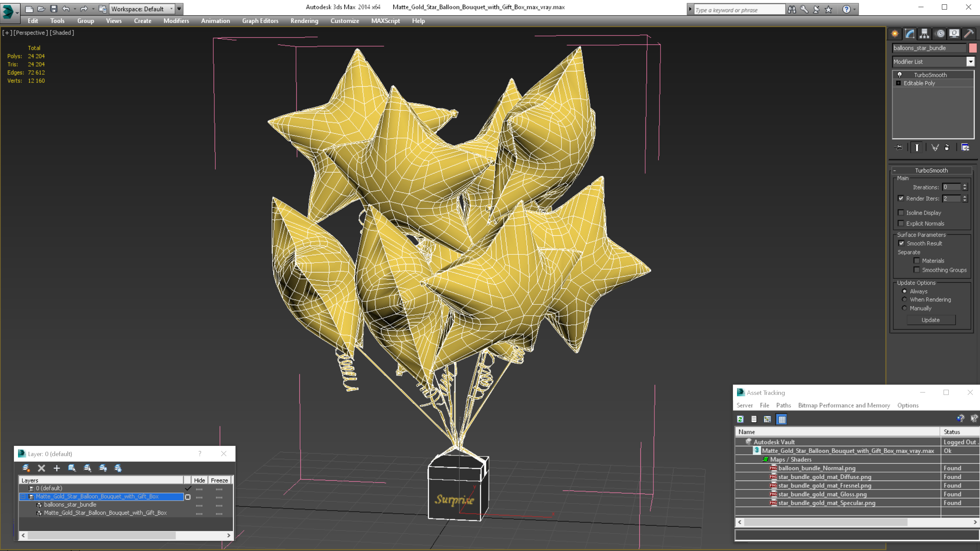Image resolution: width=980 pixels, height=551 pixels.
Task: Enable Separate by Materials checkbox
Action: tap(917, 261)
